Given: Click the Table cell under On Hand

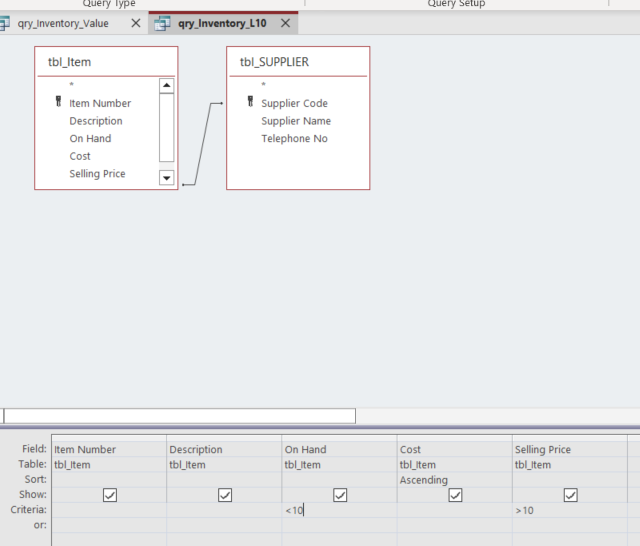Looking at the screenshot, I should coord(339,464).
